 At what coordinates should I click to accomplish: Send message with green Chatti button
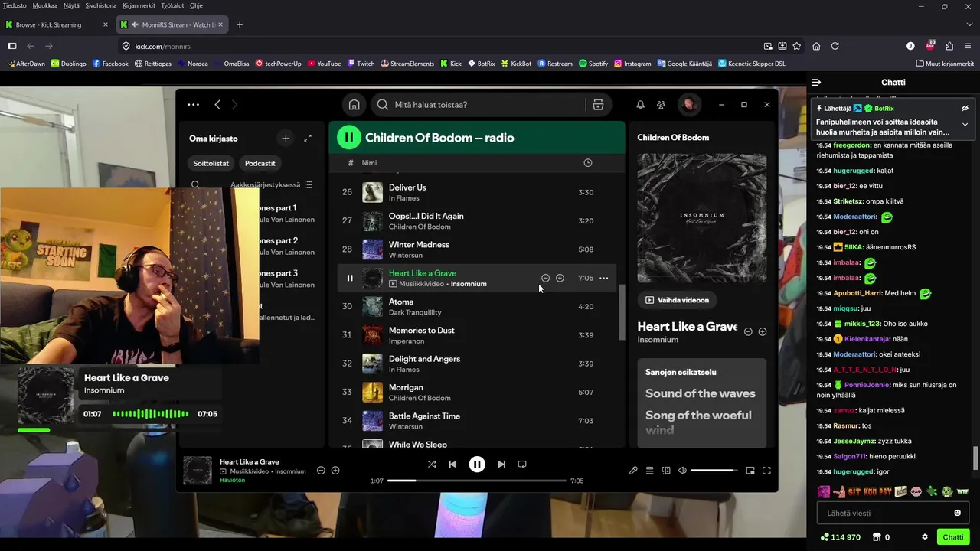point(953,537)
